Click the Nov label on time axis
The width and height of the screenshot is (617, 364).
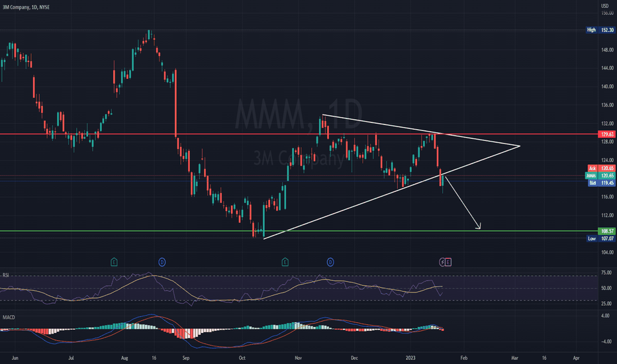(298, 358)
